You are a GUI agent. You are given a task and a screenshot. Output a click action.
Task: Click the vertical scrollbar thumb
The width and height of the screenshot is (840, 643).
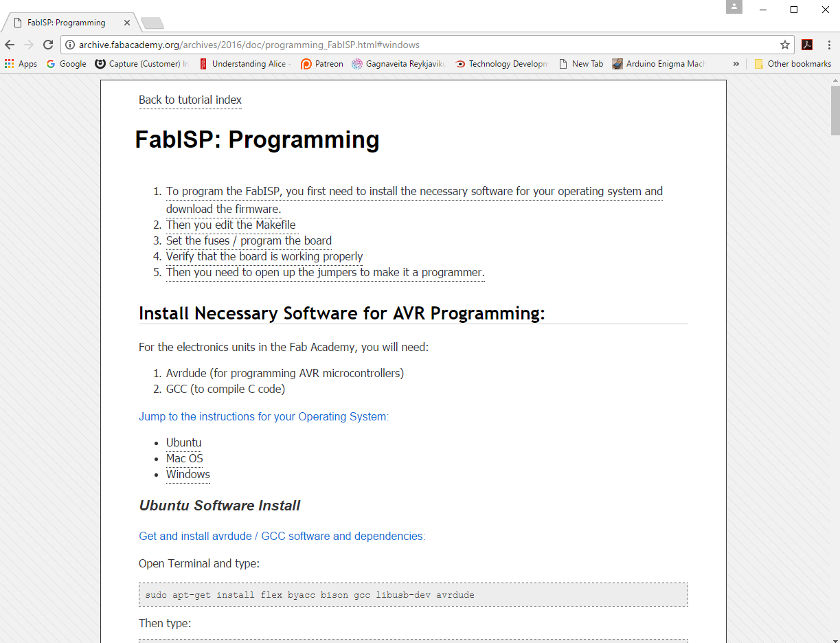point(835,111)
